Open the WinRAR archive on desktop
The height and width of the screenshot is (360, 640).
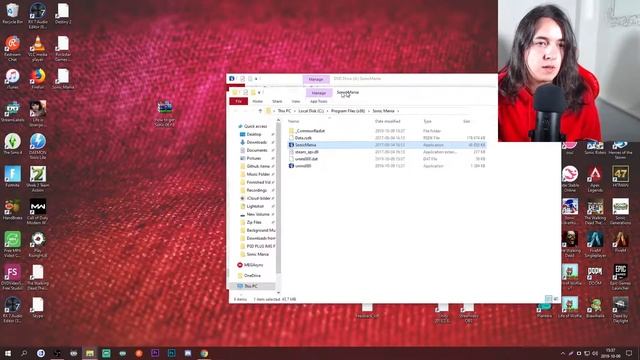coord(164,113)
